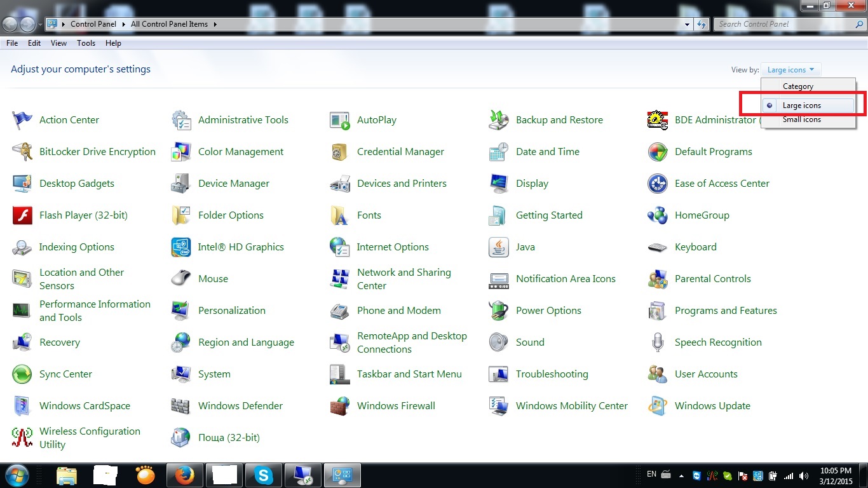Click the Keyboard icon

click(658, 247)
